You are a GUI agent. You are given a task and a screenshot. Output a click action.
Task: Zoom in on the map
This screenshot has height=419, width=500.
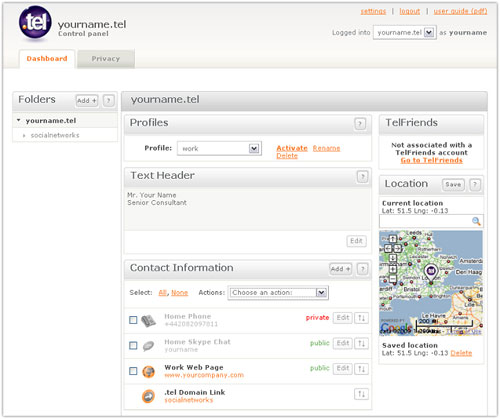(x=393, y=269)
